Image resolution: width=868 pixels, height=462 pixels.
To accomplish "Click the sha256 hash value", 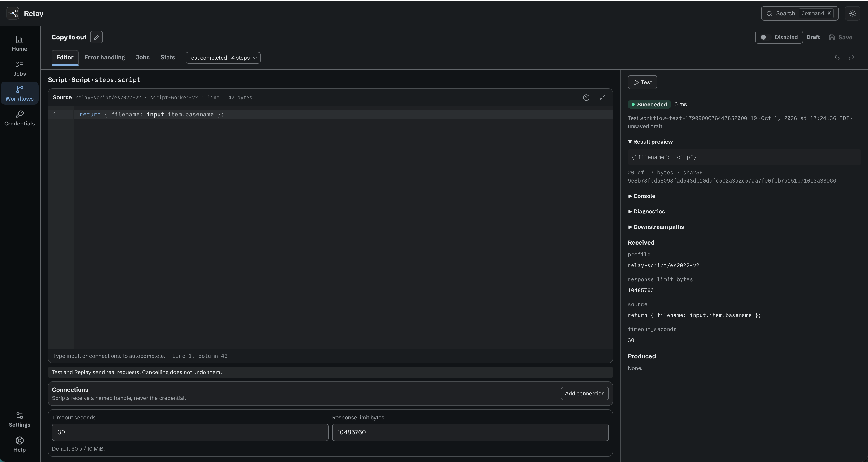I will (x=732, y=181).
